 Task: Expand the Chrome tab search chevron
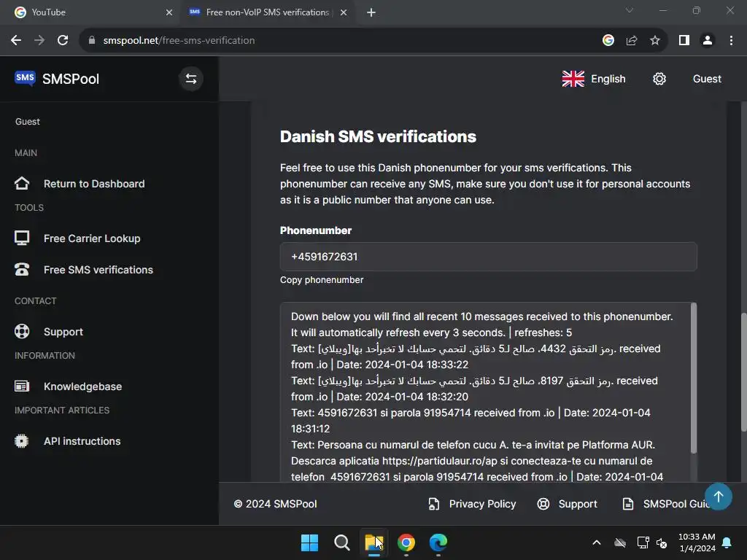pyautogui.click(x=630, y=10)
